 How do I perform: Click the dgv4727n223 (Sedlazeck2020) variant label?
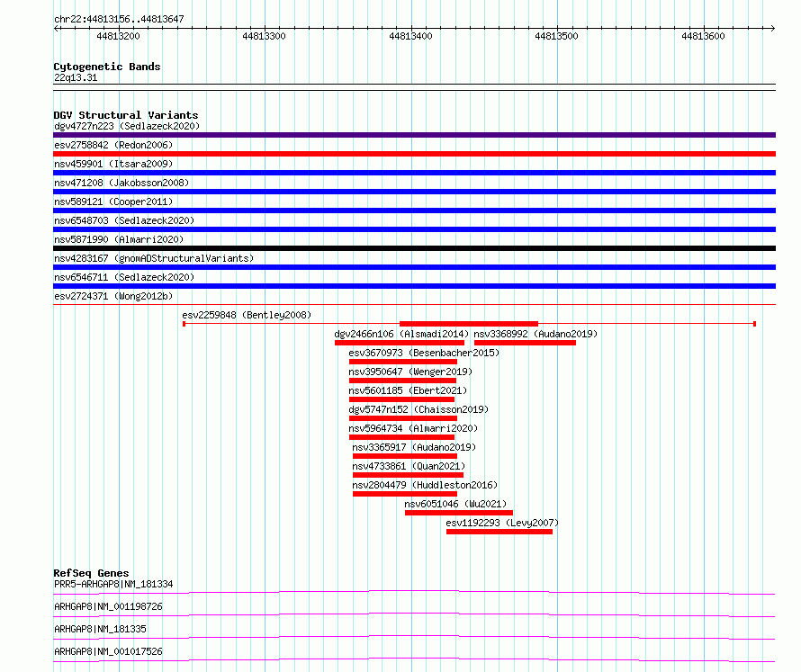click(127, 126)
